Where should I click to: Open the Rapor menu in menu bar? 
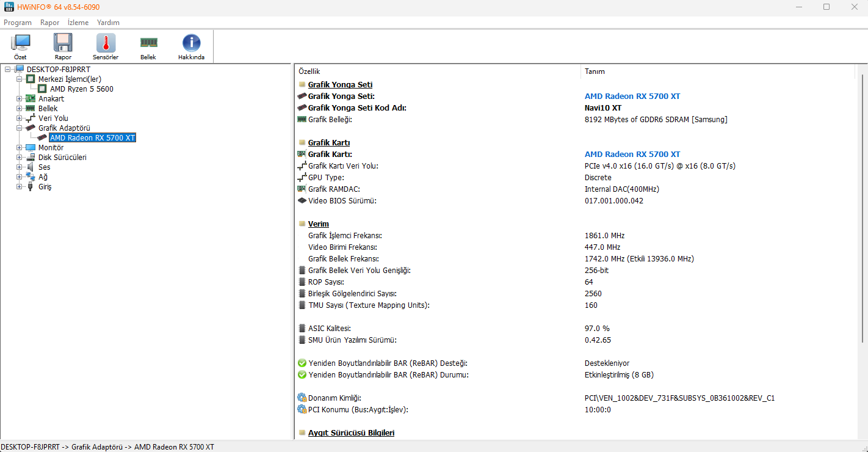point(50,23)
